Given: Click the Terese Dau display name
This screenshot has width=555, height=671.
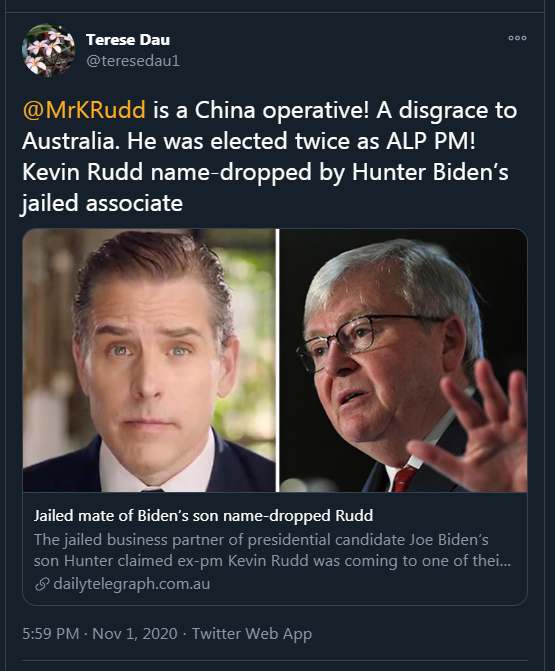Looking at the screenshot, I should coord(128,40).
